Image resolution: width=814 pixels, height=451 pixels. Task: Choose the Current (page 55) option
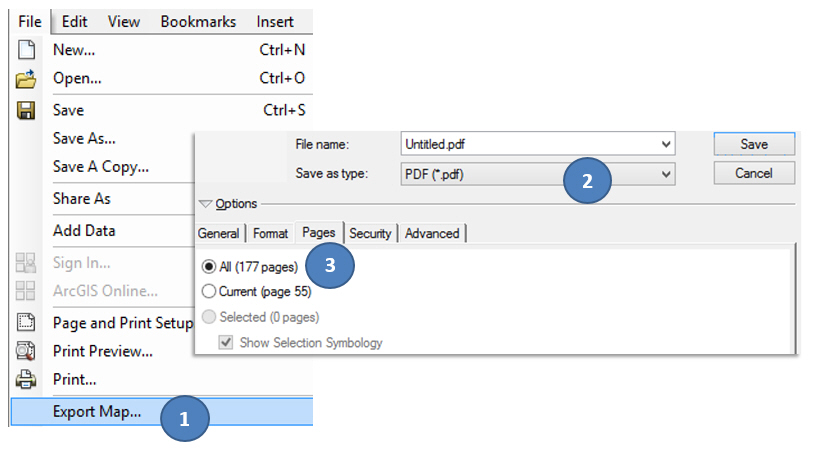point(209,292)
